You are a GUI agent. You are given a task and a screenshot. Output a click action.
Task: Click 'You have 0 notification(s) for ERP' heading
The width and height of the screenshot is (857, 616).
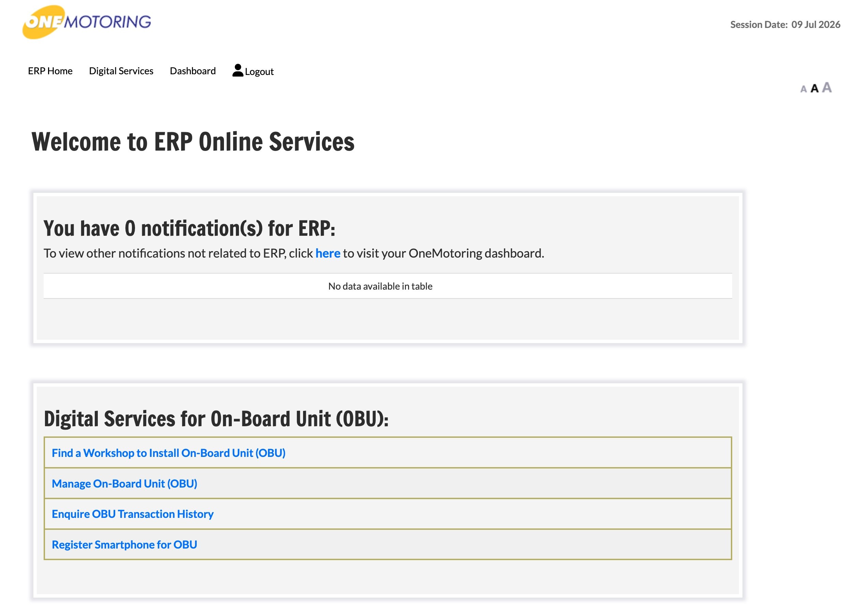(189, 229)
